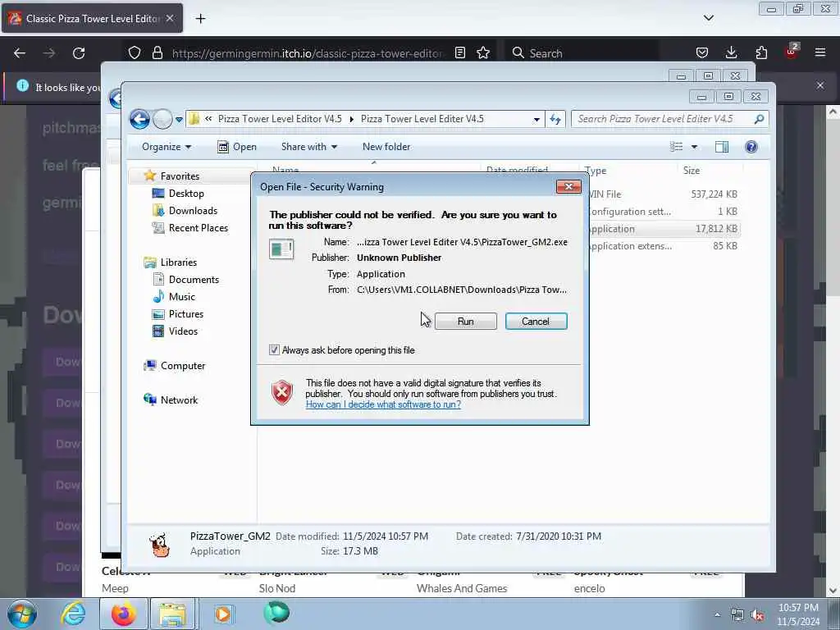Click Run in the security warning
This screenshot has width=840, height=630.
(x=466, y=322)
